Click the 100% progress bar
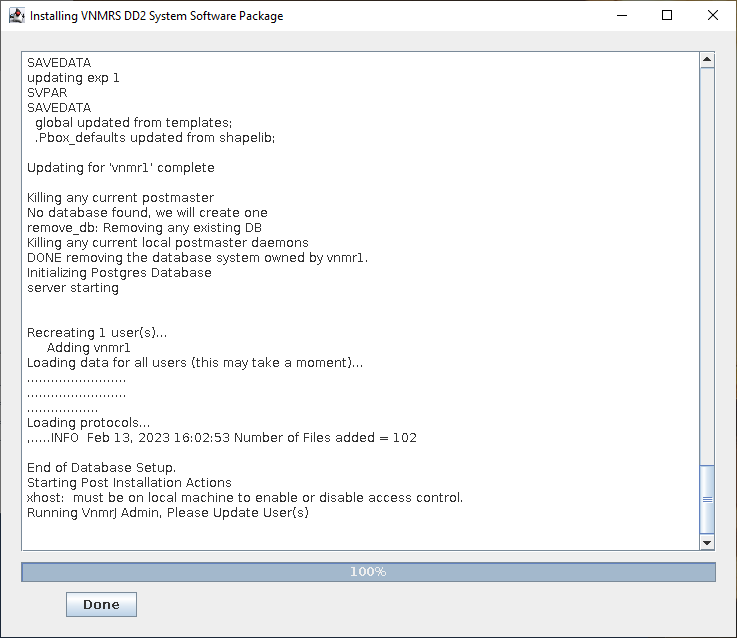The height and width of the screenshot is (638, 737). pyautogui.click(x=368, y=572)
